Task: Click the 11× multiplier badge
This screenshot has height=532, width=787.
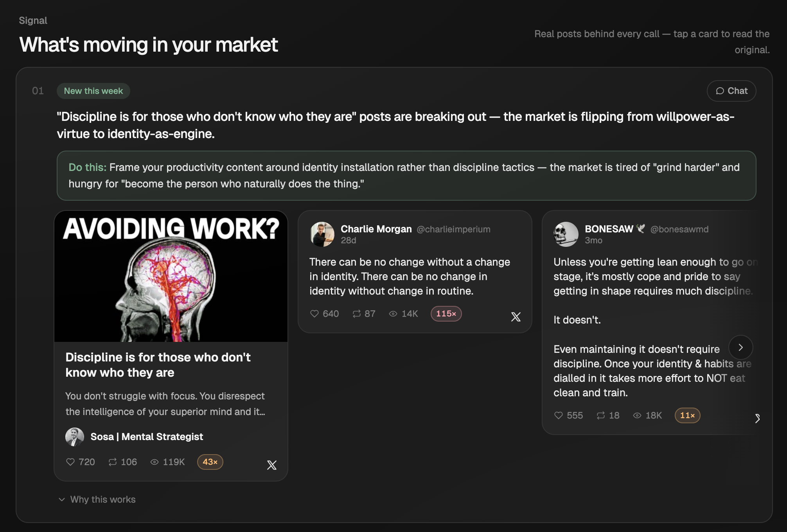Action: [688, 415]
